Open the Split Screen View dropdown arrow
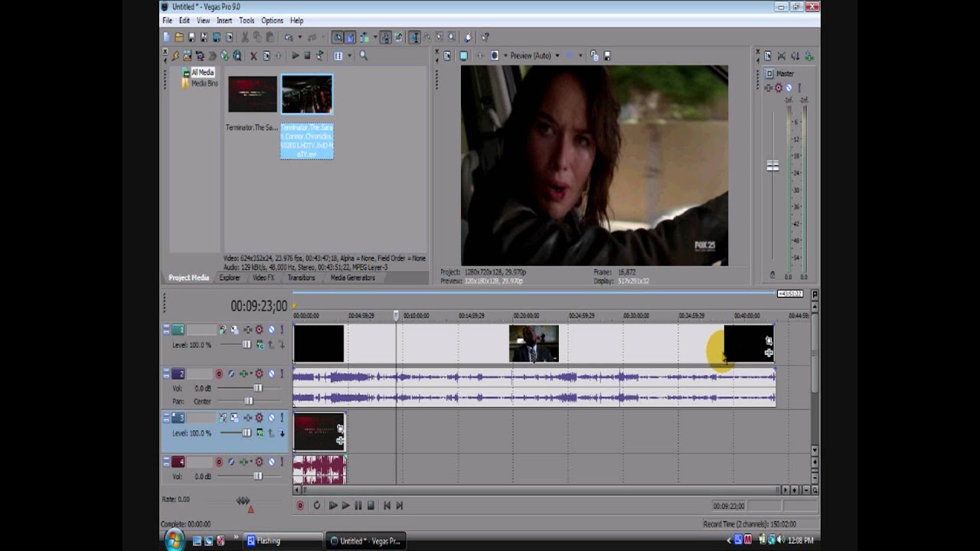 pos(506,55)
